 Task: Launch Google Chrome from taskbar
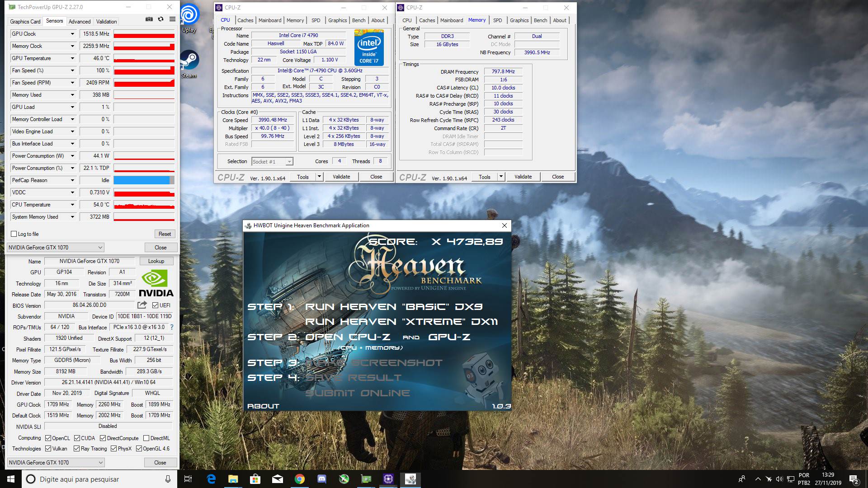tap(300, 479)
